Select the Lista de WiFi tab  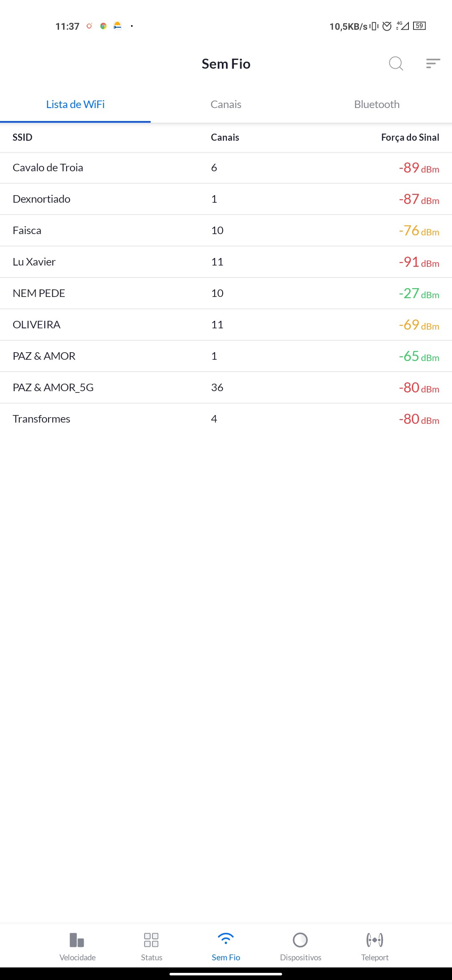point(75,104)
